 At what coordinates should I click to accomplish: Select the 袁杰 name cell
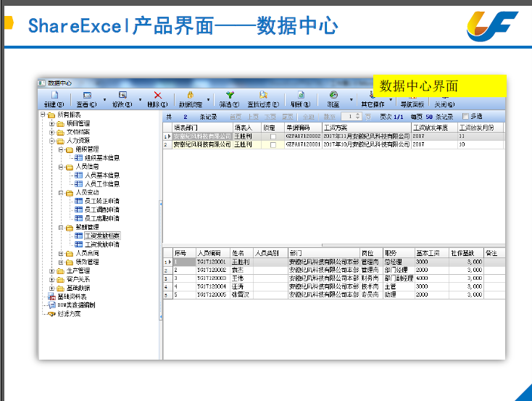[x=242, y=270]
